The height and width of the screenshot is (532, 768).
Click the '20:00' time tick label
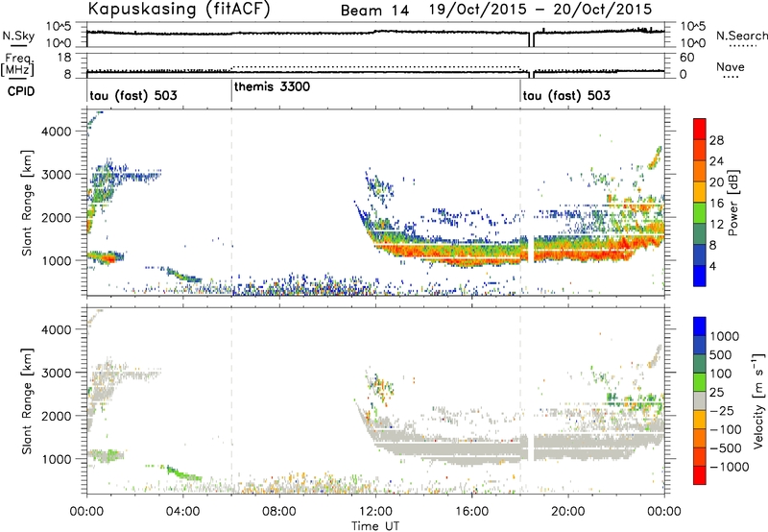pos(568,512)
